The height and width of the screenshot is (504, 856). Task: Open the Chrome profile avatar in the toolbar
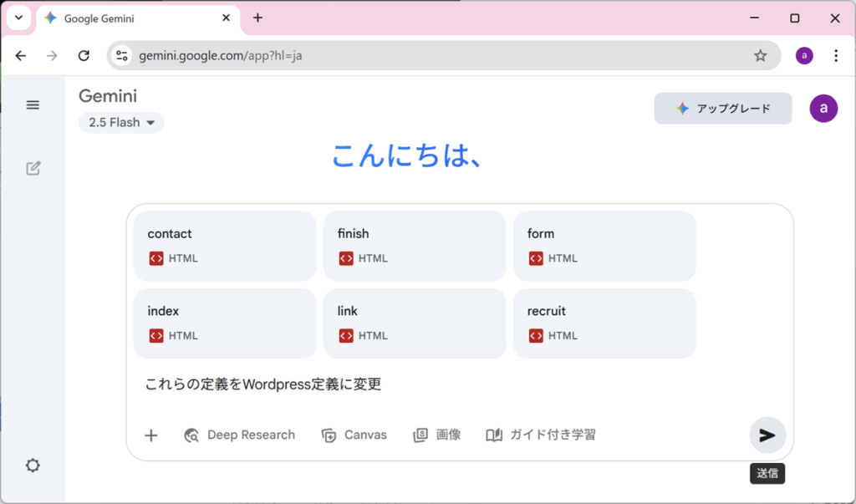tap(804, 56)
